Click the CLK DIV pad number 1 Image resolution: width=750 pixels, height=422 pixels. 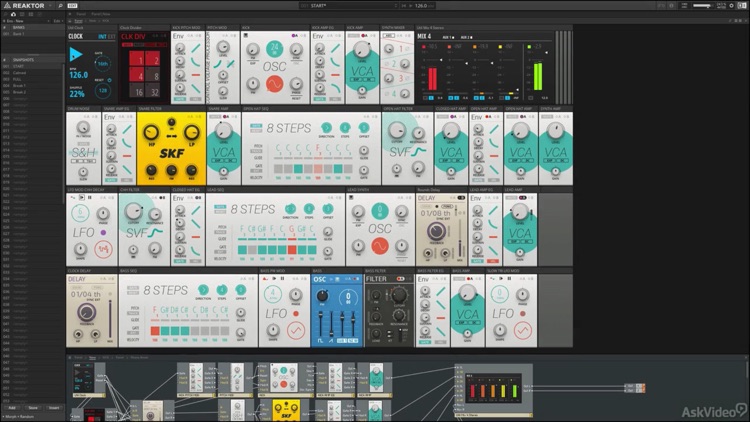pos(137,60)
